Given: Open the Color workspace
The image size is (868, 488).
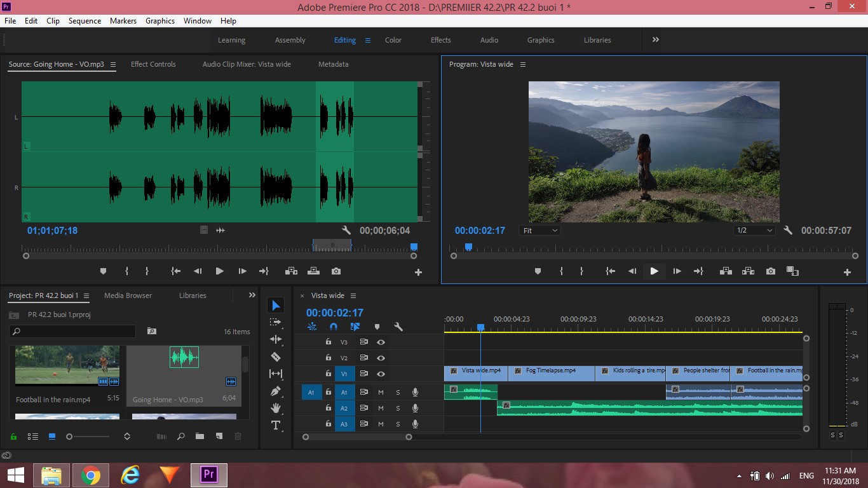Looking at the screenshot, I should coord(393,40).
